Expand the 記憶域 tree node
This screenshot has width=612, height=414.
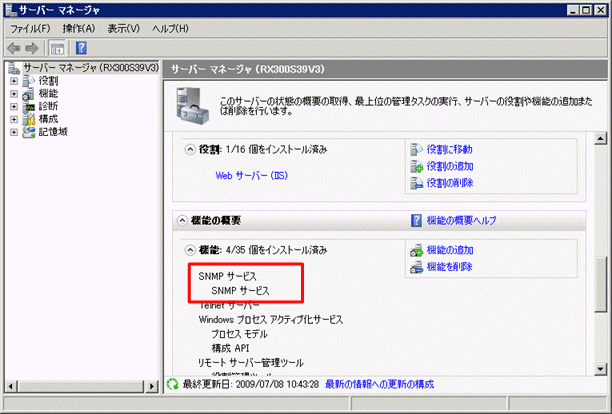(14, 130)
